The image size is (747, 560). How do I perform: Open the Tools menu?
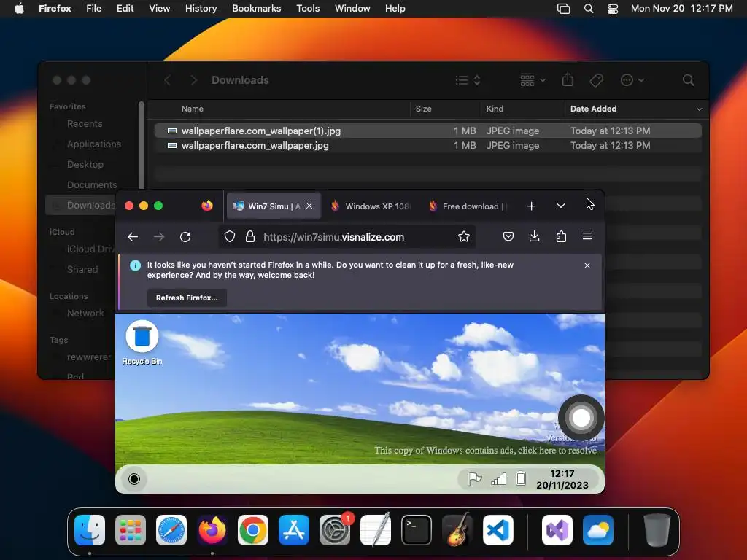(x=308, y=9)
